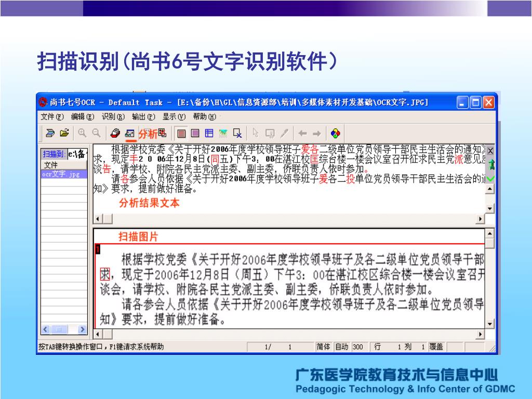
Task: Select the arrow pointer tool
Action: (256, 133)
